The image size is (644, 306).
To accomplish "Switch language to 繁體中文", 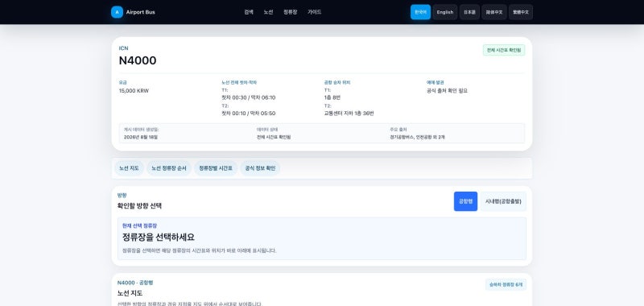I will [x=521, y=12].
